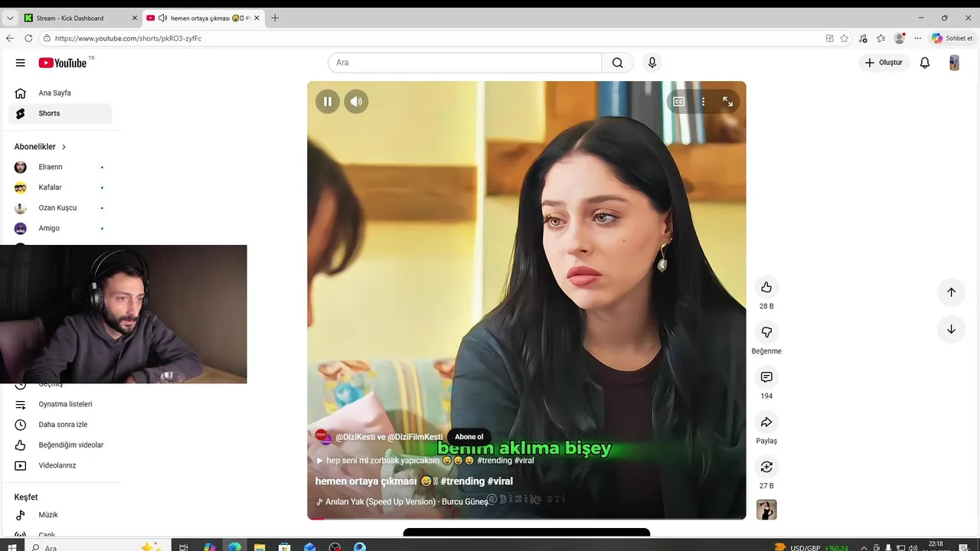Open Oynatma listeleri in the sidebar
This screenshot has width=980, height=551.
60,404
